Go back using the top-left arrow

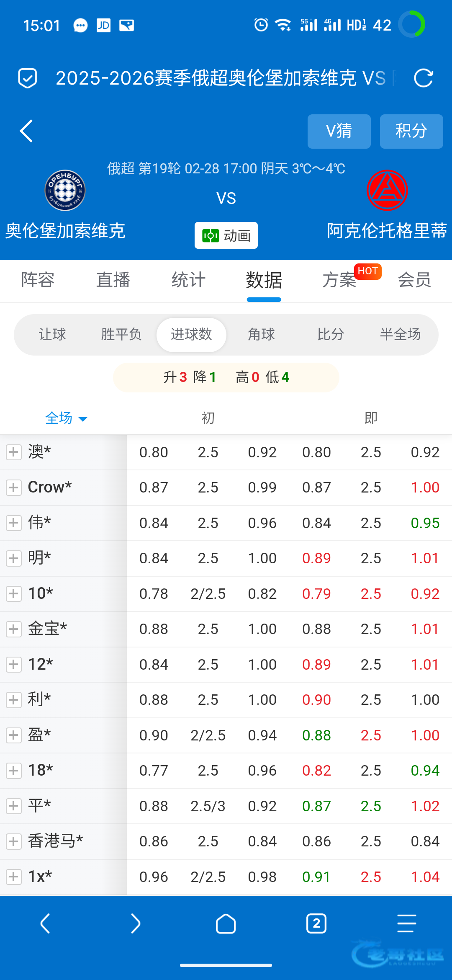point(26,131)
